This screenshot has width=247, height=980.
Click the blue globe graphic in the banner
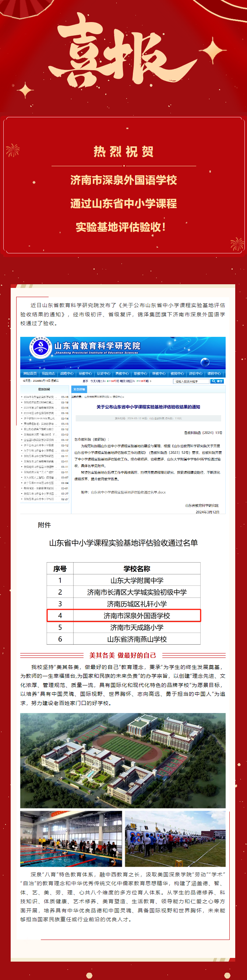point(205,361)
